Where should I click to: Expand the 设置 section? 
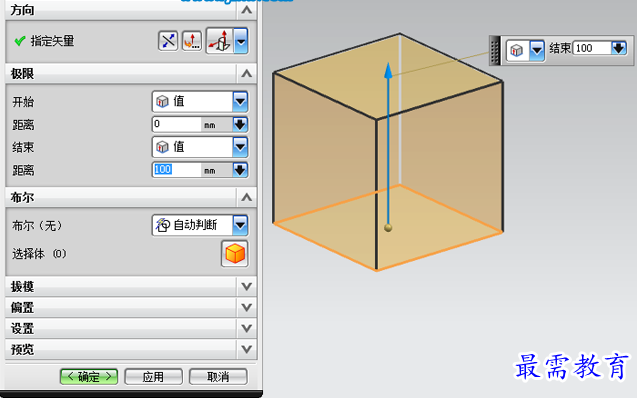tap(246, 328)
